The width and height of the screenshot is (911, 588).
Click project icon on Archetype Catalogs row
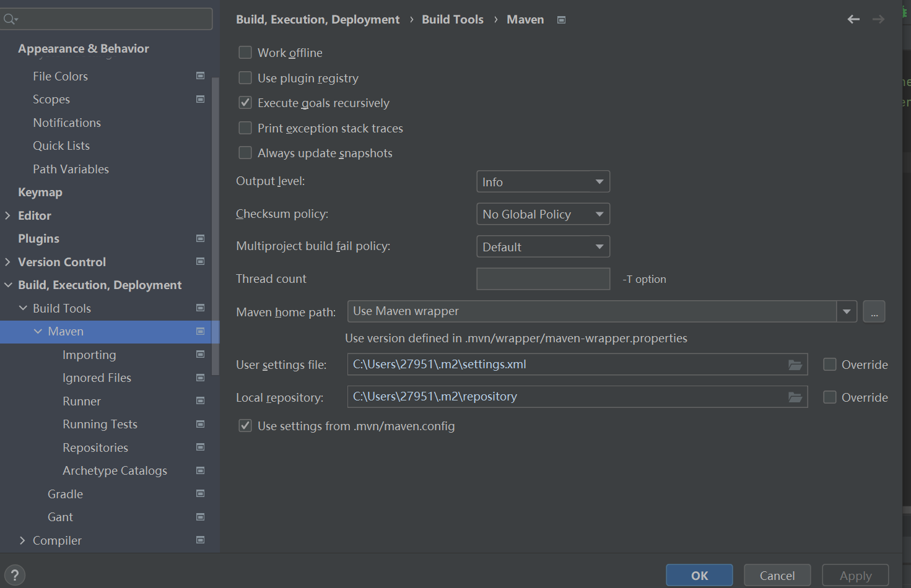pyautogui.click(x=200, y=470)
